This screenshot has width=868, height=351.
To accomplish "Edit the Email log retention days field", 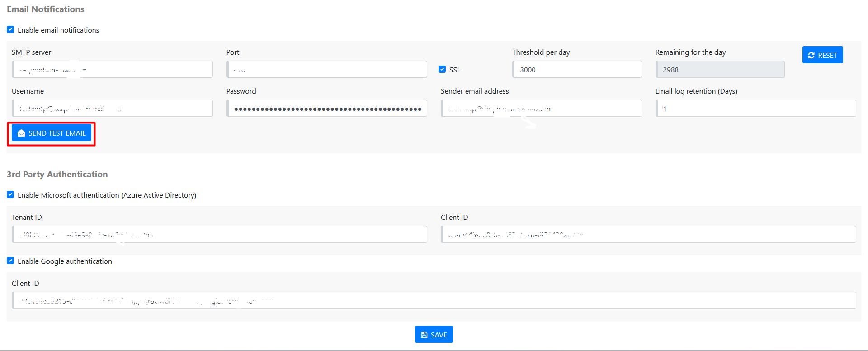I will (x=755, y=109).
